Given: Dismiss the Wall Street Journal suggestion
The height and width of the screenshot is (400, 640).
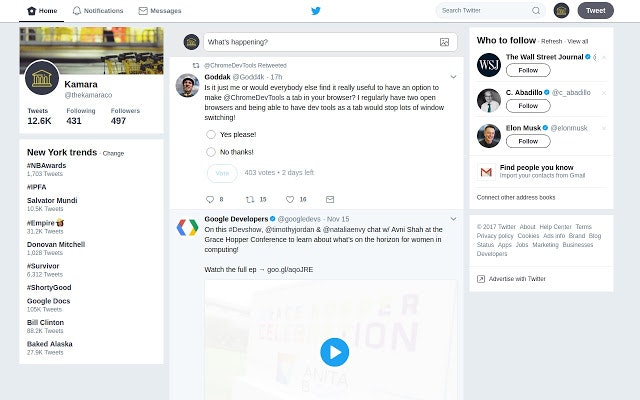Looking at the screenshot, I should [x=604, y=58].
